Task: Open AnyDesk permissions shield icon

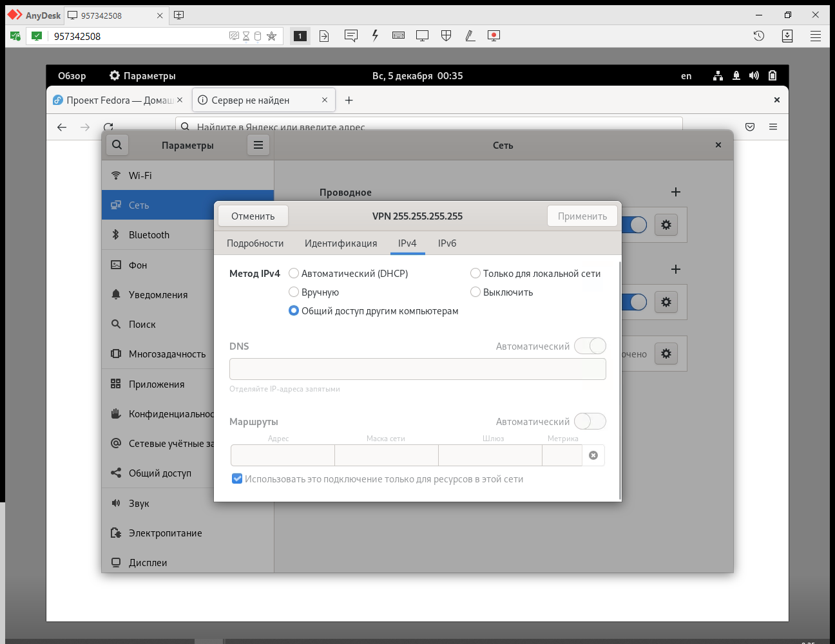Action: 446,36
